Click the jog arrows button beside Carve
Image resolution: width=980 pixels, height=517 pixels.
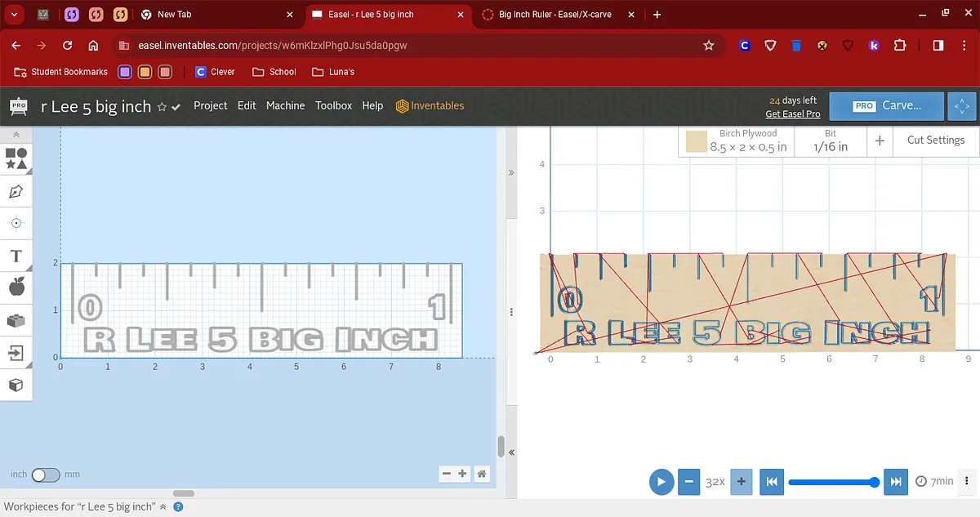961,106
